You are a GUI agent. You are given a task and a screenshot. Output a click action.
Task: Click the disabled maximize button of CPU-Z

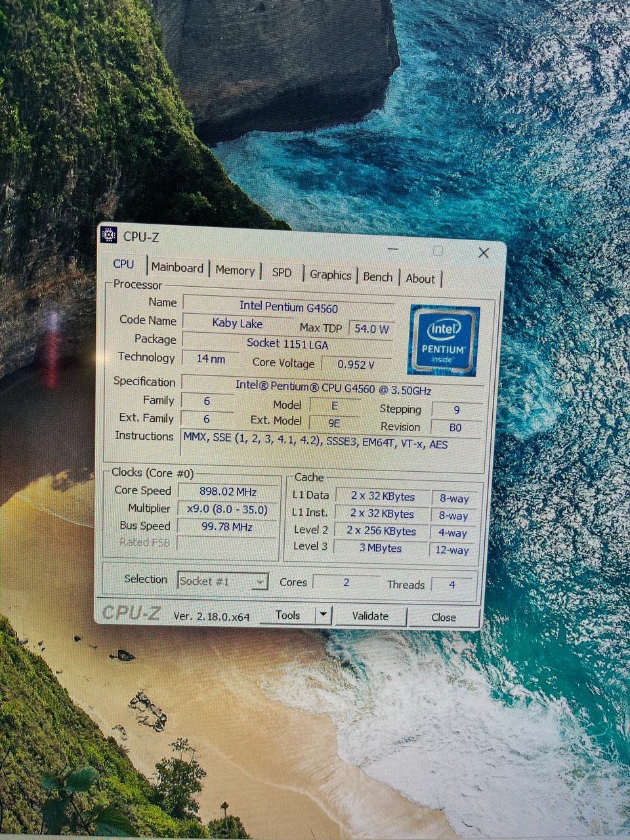[x=438, y=251]
